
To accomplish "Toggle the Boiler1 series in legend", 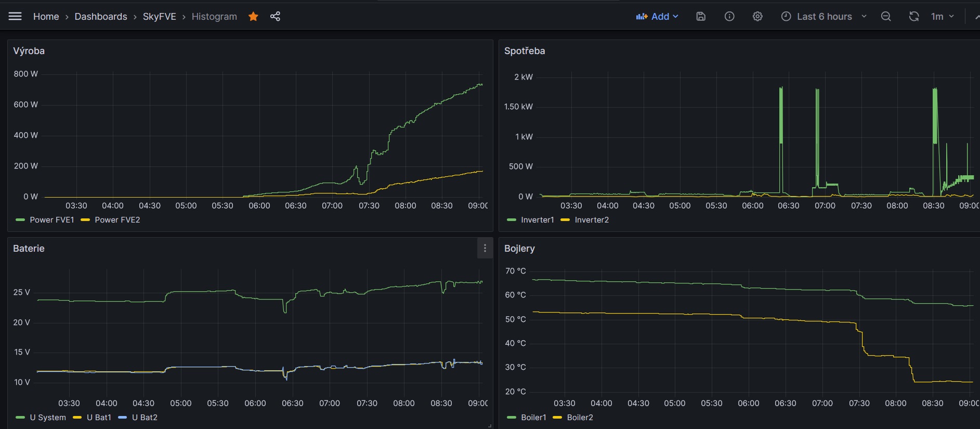I will tap(533, 418).
